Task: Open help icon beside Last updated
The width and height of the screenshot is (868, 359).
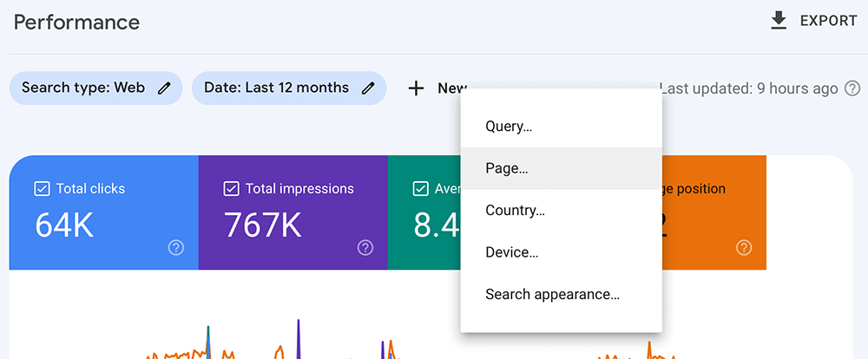Action: (852, 88)
